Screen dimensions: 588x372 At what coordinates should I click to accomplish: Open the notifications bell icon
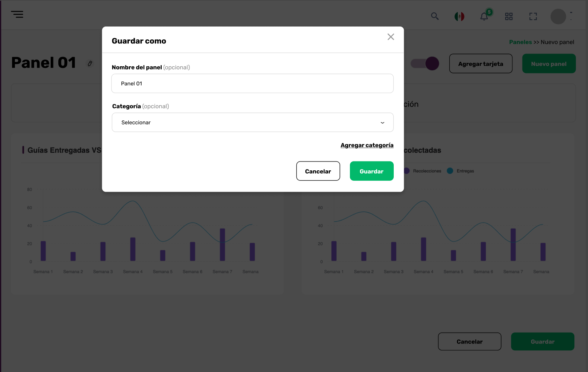484,16
